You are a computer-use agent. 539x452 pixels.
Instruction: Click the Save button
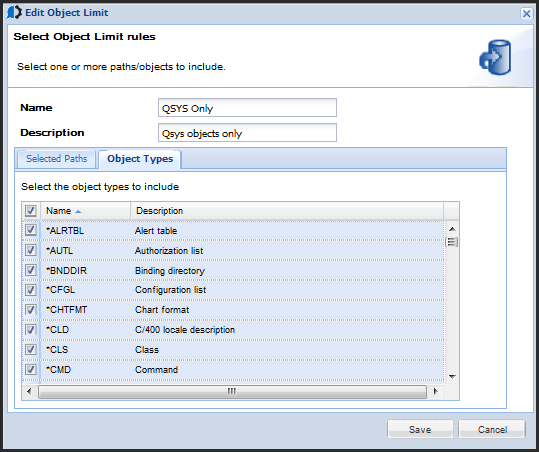point(420,429)
